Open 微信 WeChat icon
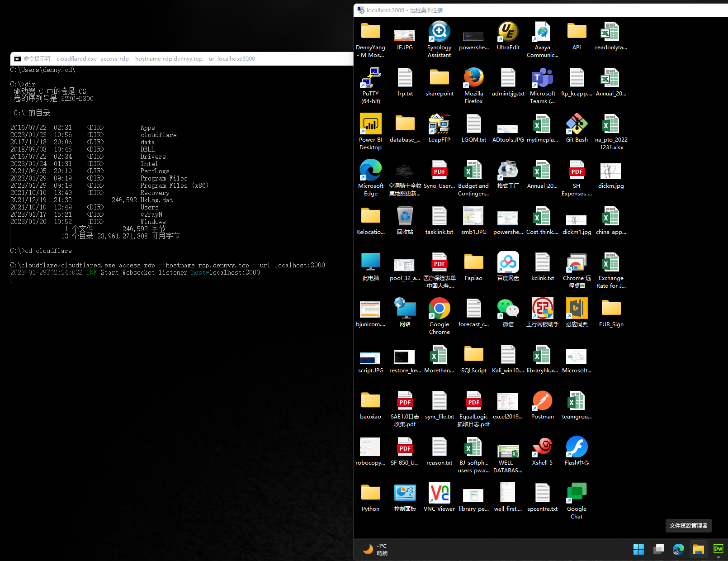This screenshot has height=561, width=728. coord(508,313)
